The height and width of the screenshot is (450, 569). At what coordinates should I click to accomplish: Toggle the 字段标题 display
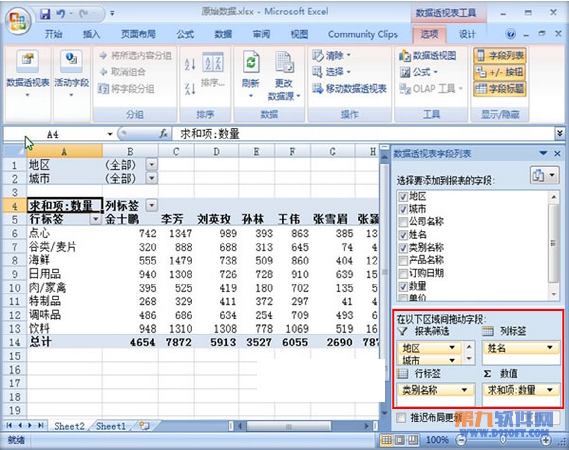click(500, 88)
